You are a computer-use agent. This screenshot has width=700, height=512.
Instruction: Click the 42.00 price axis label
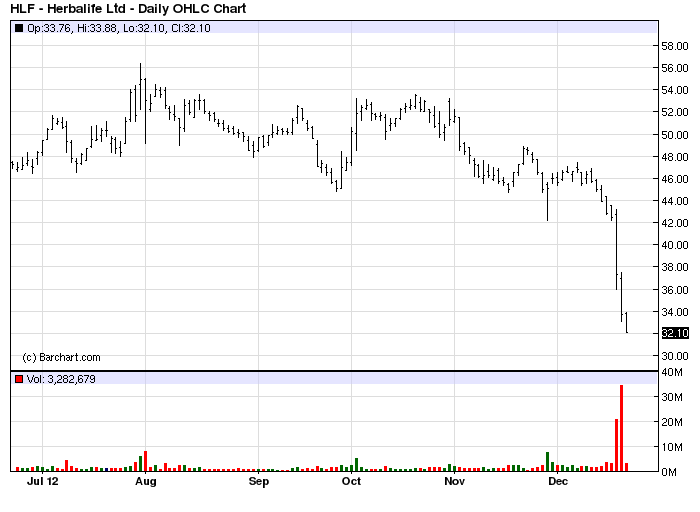coord(675,223)
